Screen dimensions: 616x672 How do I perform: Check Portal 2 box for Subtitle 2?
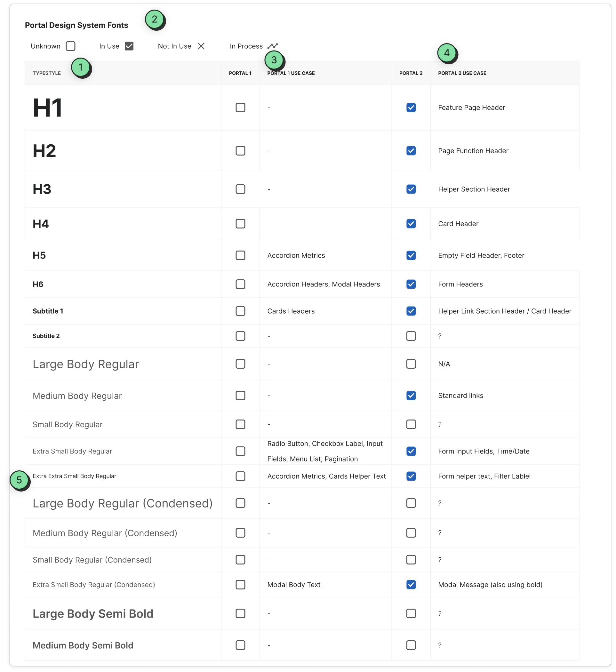pyautogui.click(x=411, y=336)
